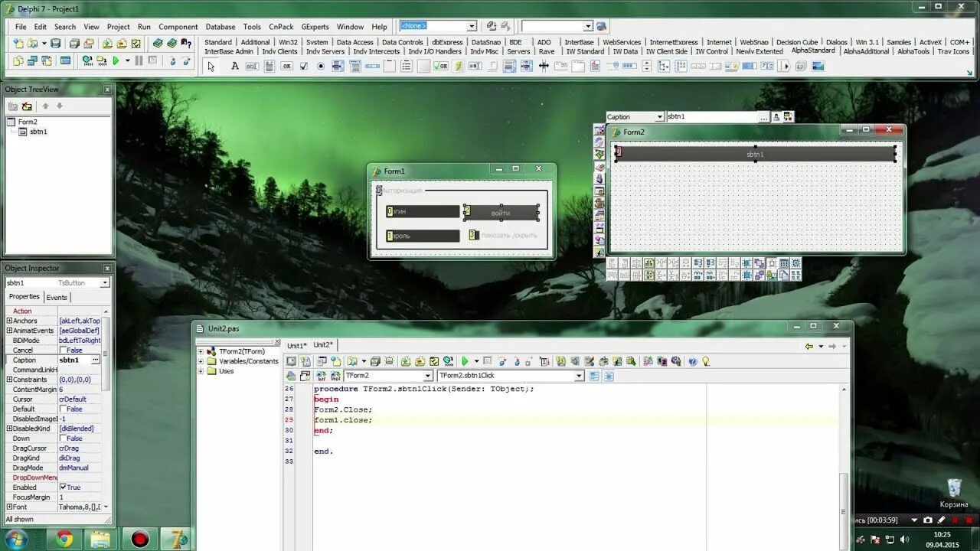Click move up arrow in Object TreeView
This screenshot has height=551, width=980.
pyautogui.click(x=45, y=106)
